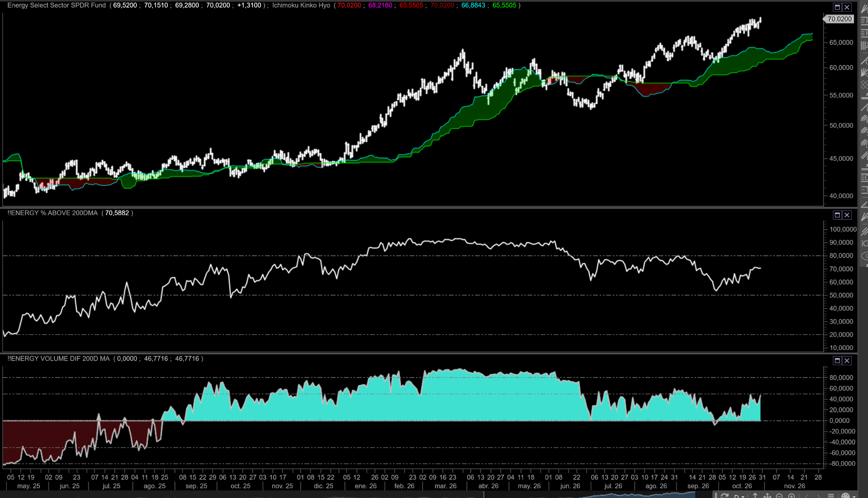The image size is (868, 498).
Task: Maximize the ENERGY VOLUME DIF 200D MA panel
Action: [837, 361]
